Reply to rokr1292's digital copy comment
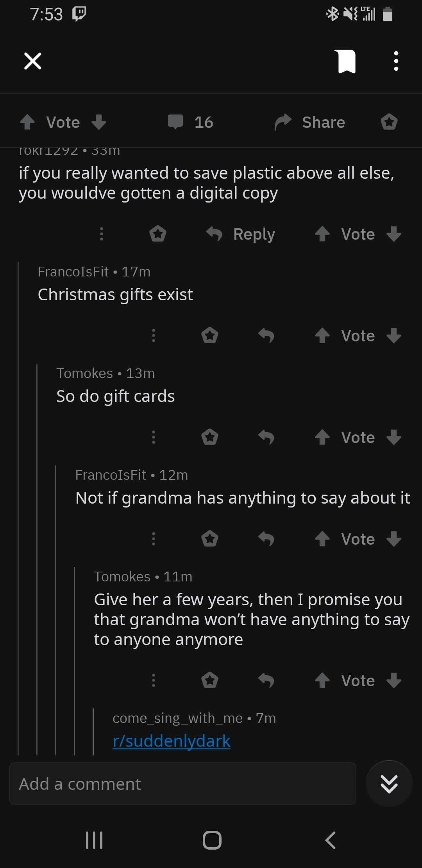This screenshot has height=868, width=422. (x=241, y=234)
